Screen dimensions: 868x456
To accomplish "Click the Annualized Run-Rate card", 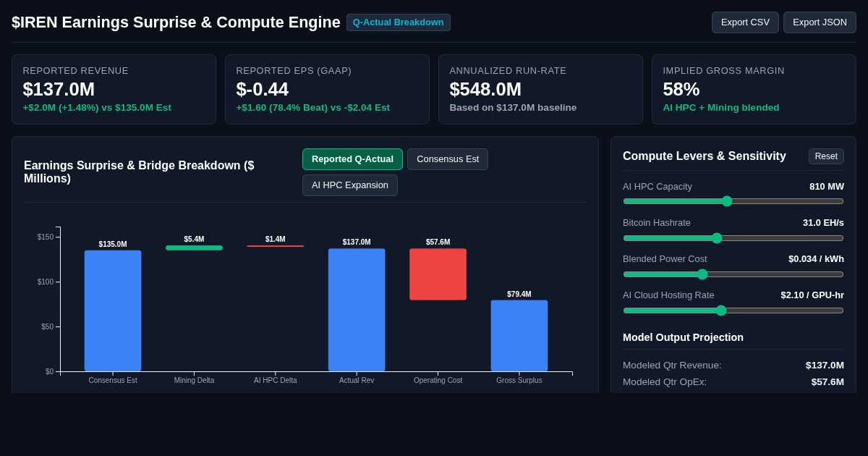I will (x=540, y=90).
